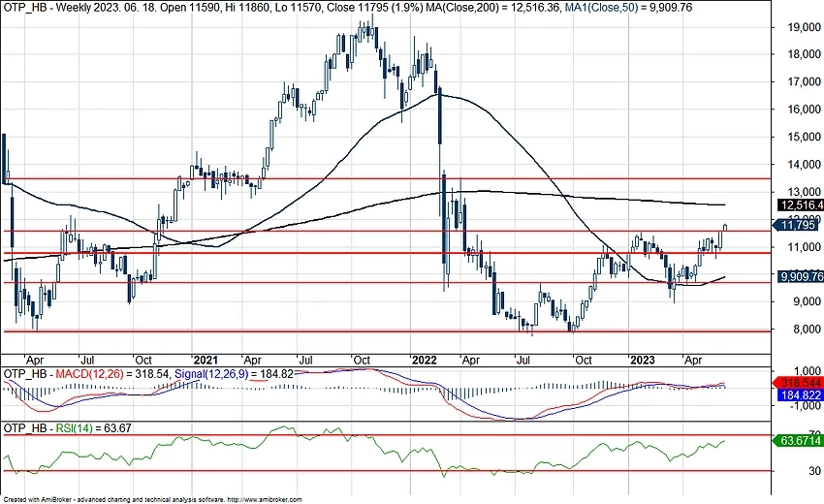This screenshot has width=824, height=504.
Task: Click the 18,000 price axis label
Action: point(804,54)
